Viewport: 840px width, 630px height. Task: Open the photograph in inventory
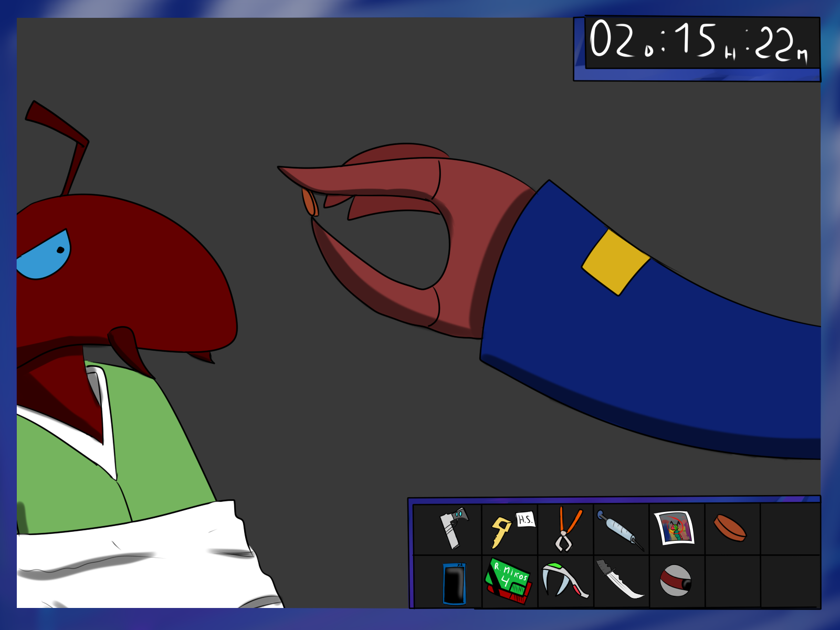(x=675, y=528)
